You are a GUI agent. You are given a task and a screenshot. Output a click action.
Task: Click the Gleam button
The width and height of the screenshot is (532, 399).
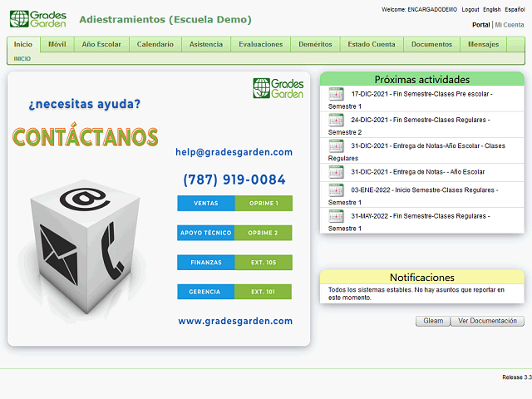(x=433, y=321)
